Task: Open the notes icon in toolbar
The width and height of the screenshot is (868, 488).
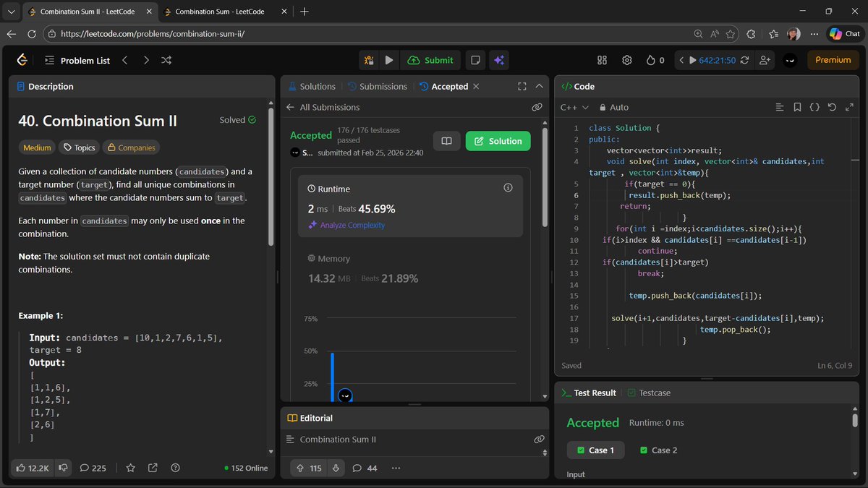Action: (x=475, y=60)
